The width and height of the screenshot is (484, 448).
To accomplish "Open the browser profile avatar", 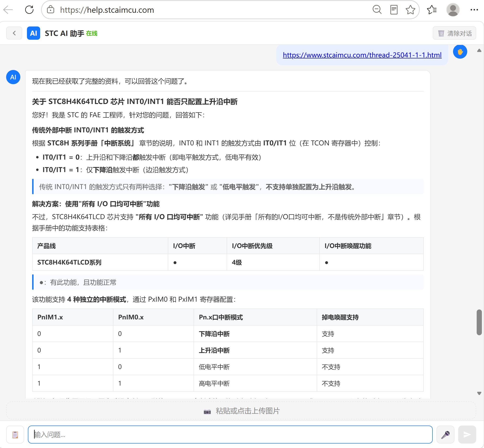I will 453,10.
